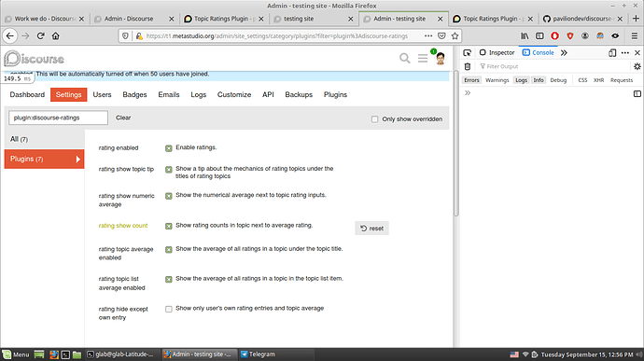
Task: Close the developer tools panel
Action: [637, 52]
